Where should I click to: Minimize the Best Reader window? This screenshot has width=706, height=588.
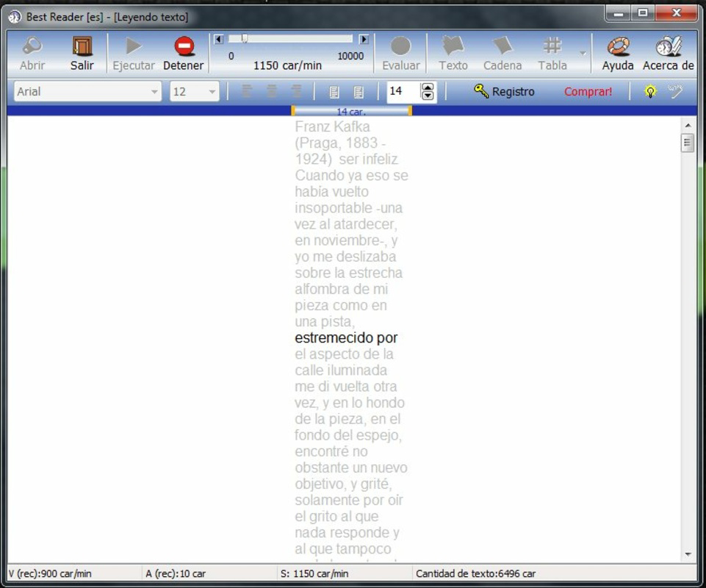[x=618, y=13]
